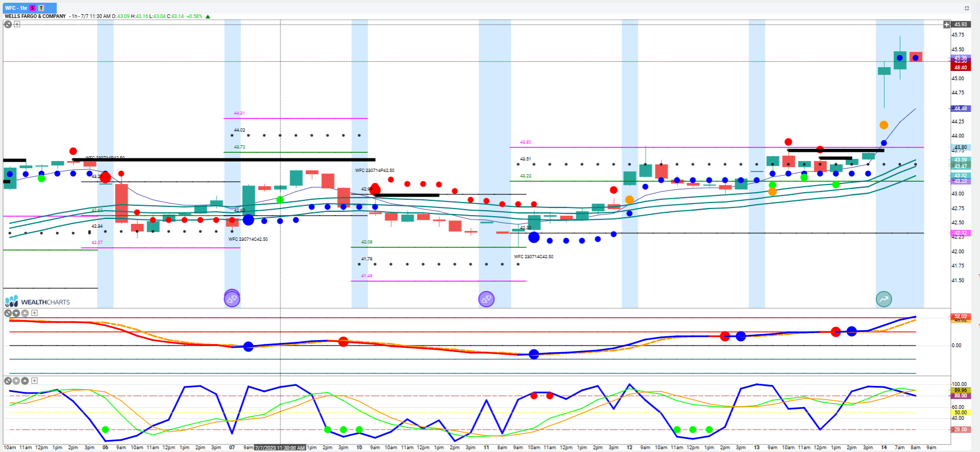The image size is (980, 452).
Task: Click the 06 date label on time axis
Action: pyautogui.click(x=105, y=448)
